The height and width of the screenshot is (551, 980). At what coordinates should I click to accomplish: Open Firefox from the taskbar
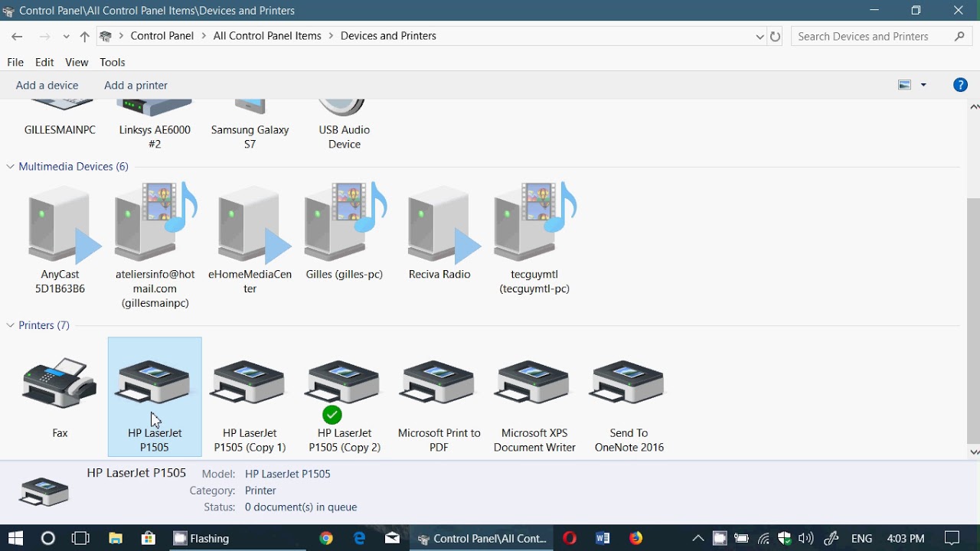click(636, 538)
